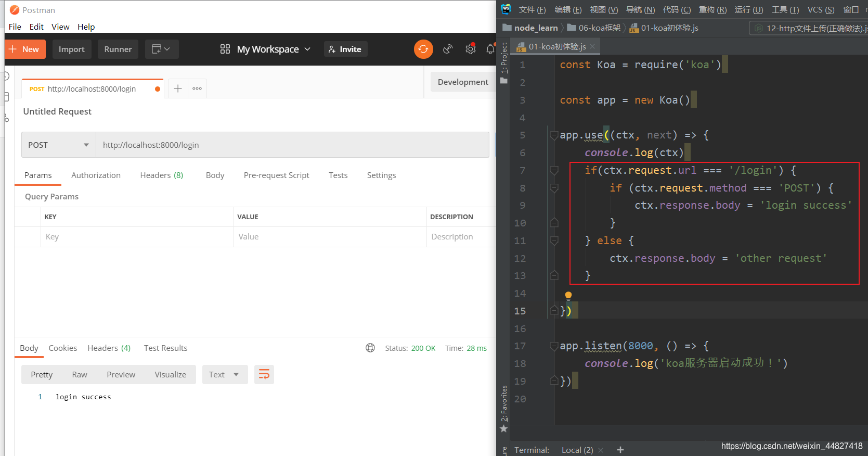Open the response Headers (4) tab
Screen dimensions: 868x456
(109, 348)
